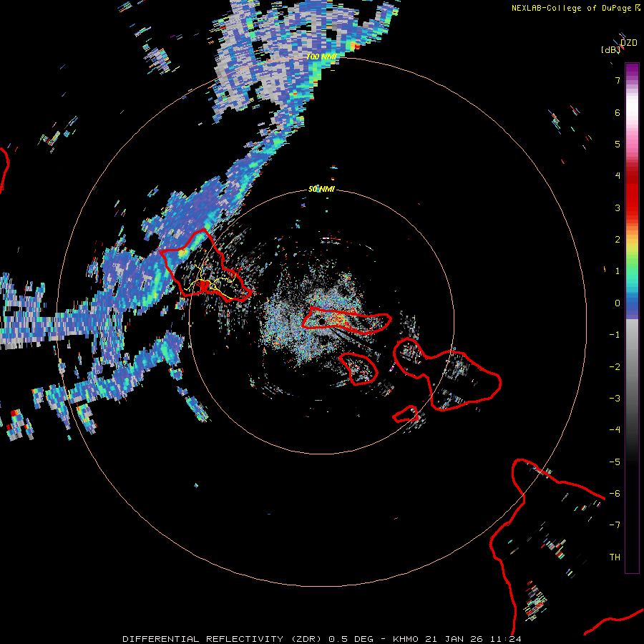This screenshot has height=644, width=644.
Task: Click the 100 NMI range ring label
Action: [x=321, y=57]
